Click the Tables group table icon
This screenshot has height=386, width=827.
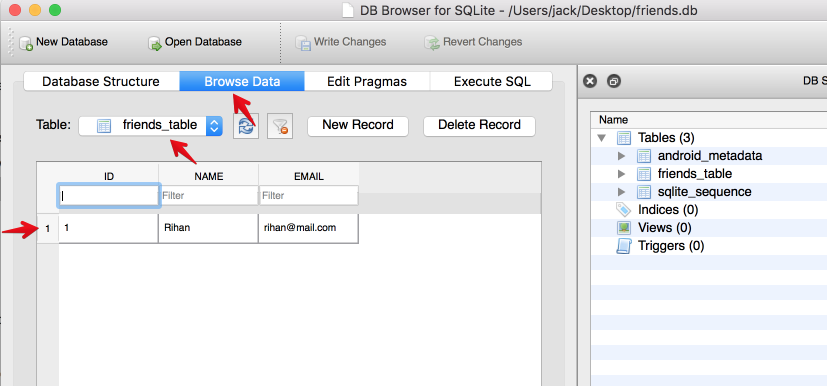pyautogui.click(x=624, y=139)
